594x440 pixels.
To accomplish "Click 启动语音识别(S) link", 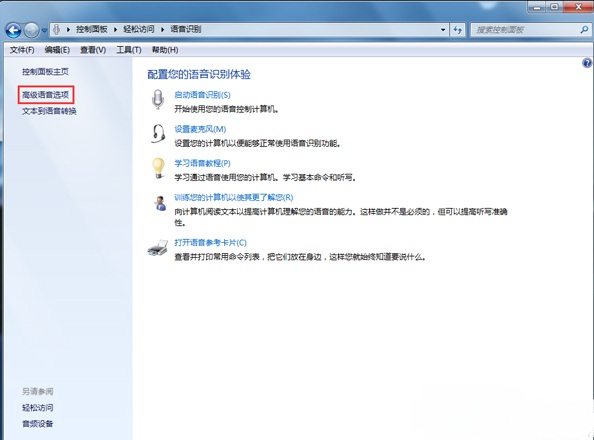I will (x=202, y=95).
